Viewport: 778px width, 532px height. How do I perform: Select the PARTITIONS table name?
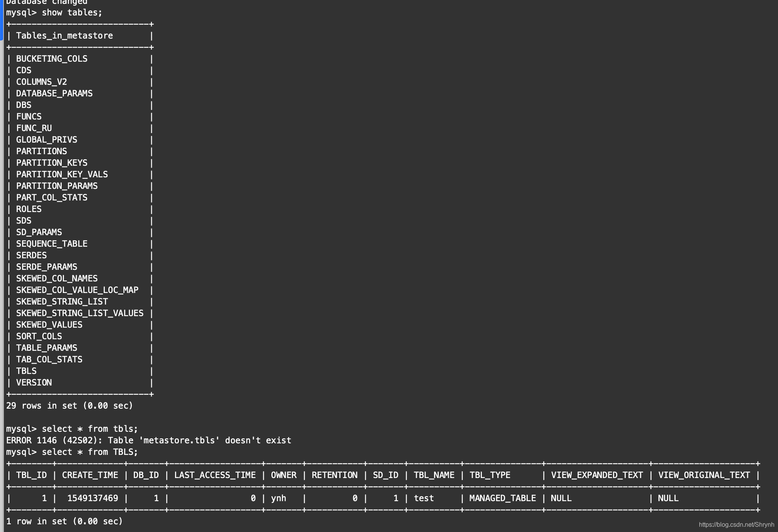[42, 151]
